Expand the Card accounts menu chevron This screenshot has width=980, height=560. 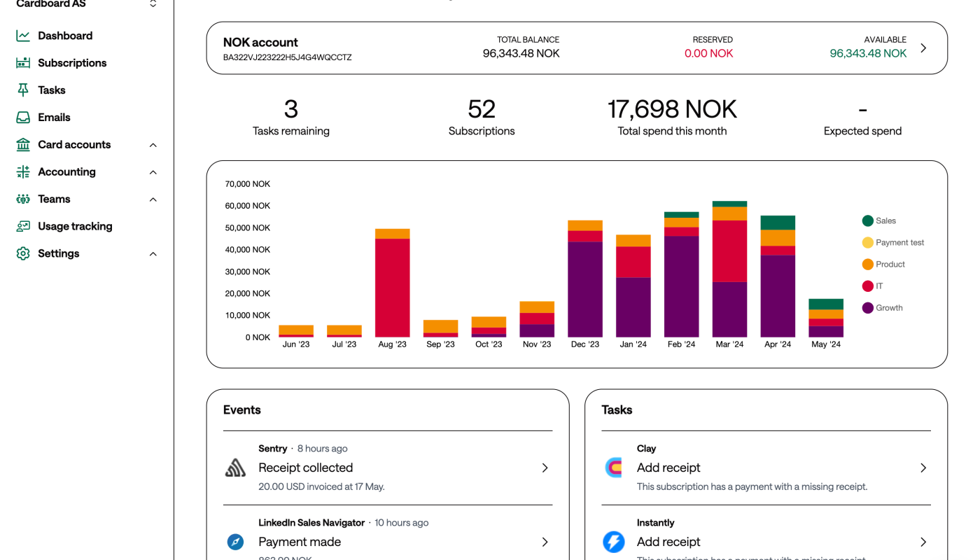coord(153,145)
